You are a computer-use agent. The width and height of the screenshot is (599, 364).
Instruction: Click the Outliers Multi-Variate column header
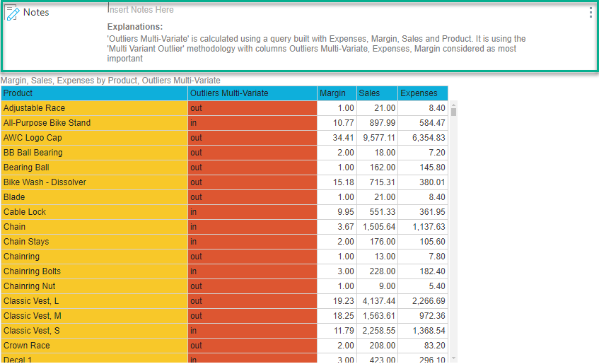(252, 93)
